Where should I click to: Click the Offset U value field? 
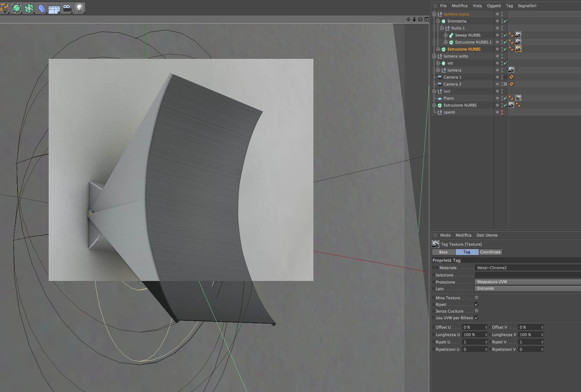[473, 328]
